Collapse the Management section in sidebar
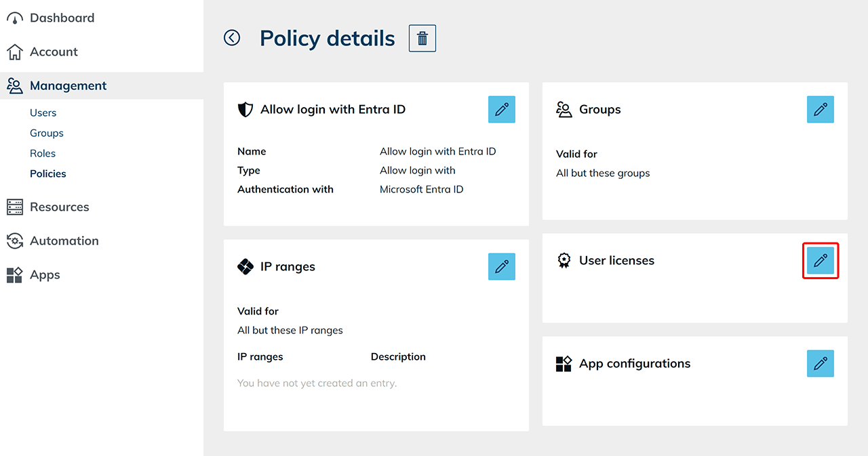Screen dimensions: 868x456 click(68, 86)
